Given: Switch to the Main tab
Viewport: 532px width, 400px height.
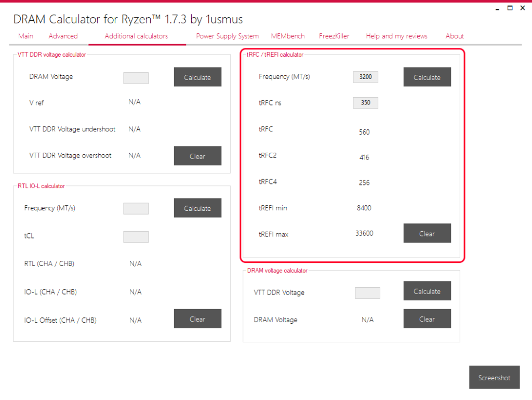Looking at the screenshot, I should pos(26,36).
